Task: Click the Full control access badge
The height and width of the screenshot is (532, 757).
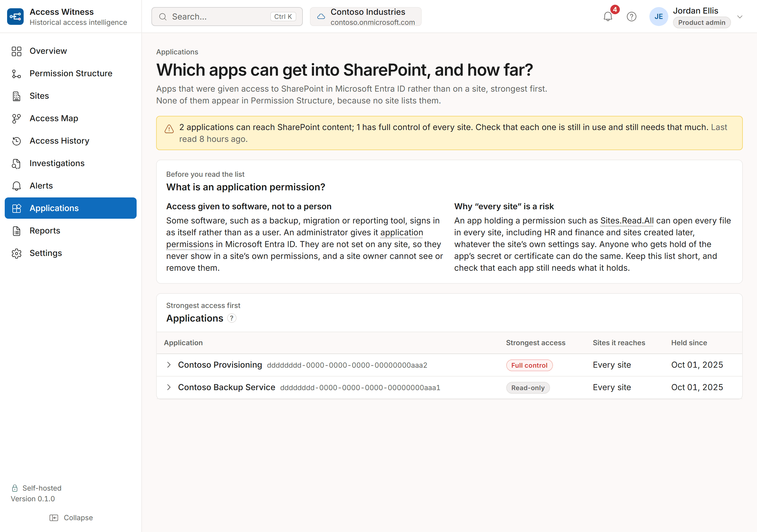Action: tap(529, 365)
